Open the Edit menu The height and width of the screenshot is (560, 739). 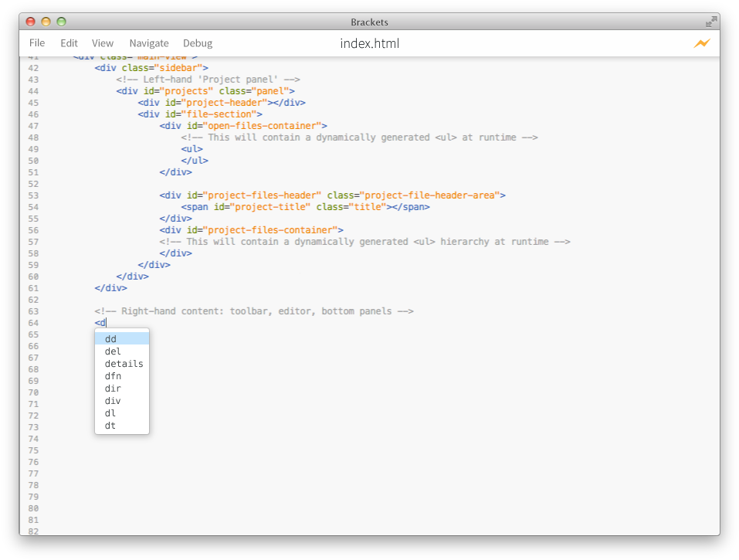69,43
